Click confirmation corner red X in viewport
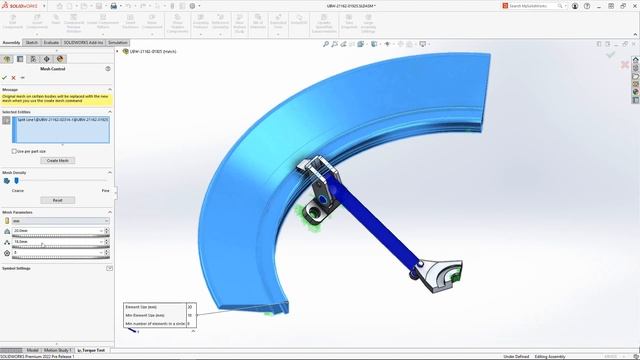This screenshot has height=360, width=640. (624, 64)
